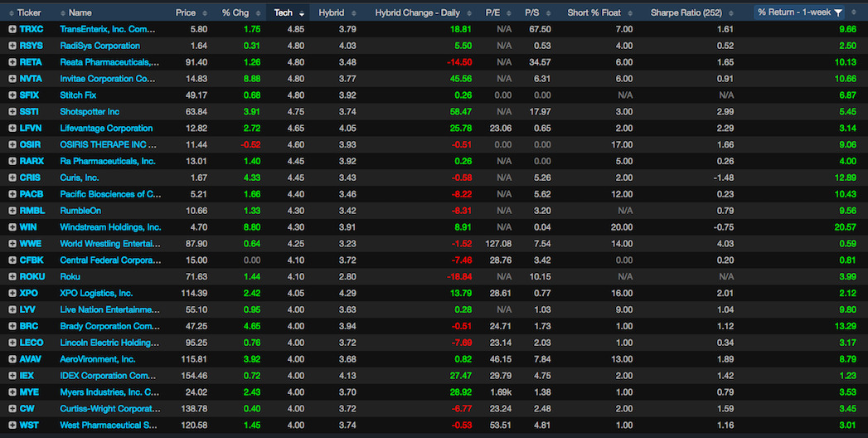The width and height of the screenshot is (868, 438).
Task: Click the plus icon beside WST
Action: click(12, 426)
